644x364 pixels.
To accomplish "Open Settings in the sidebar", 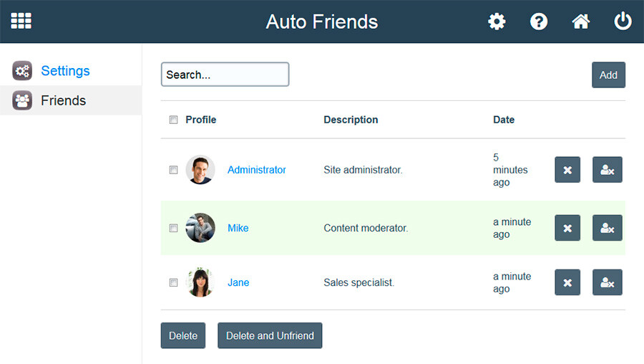I will click(64, 70).
